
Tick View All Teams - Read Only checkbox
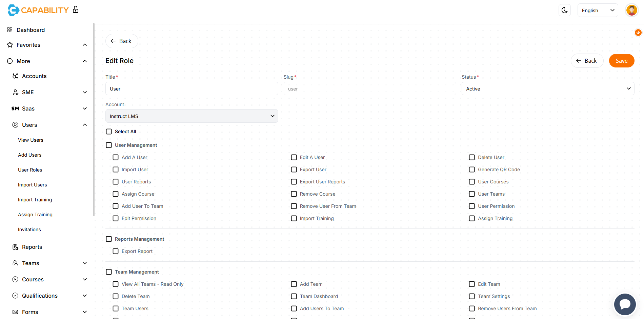point(116,284)
